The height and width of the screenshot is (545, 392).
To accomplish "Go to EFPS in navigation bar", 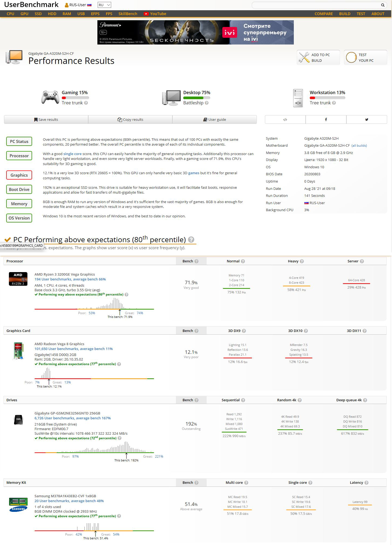I will coord(95,14).
